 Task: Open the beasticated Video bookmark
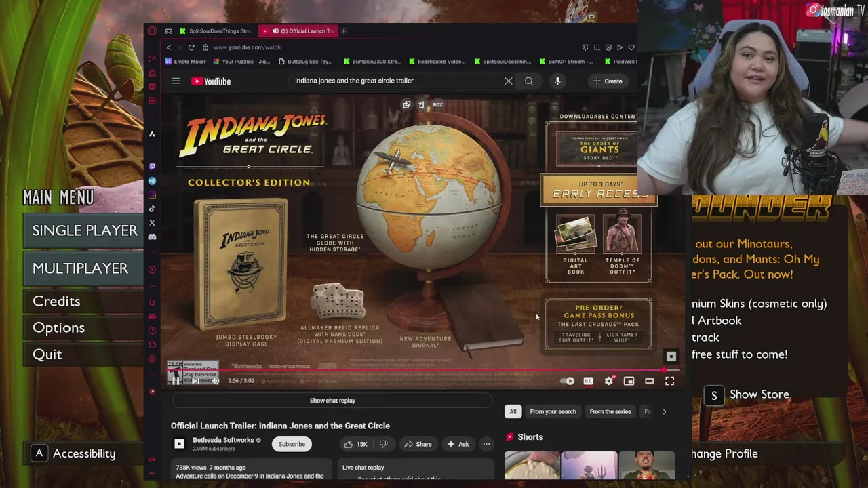pos(437,62)
